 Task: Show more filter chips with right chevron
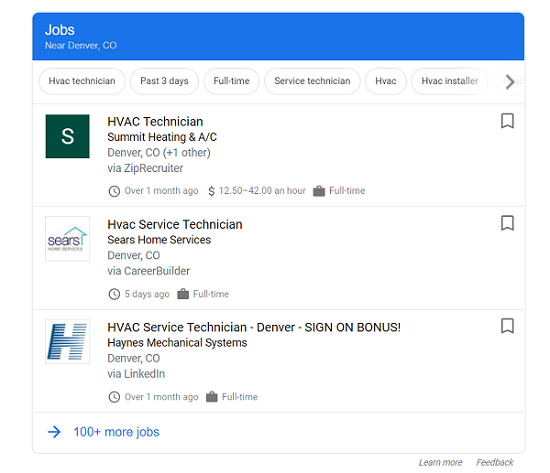coord(510,82)
